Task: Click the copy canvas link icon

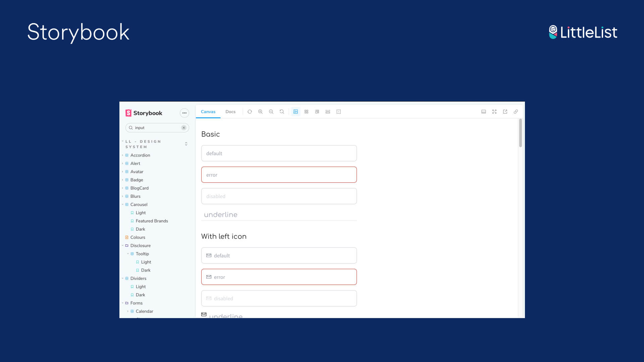Action: 516,112
